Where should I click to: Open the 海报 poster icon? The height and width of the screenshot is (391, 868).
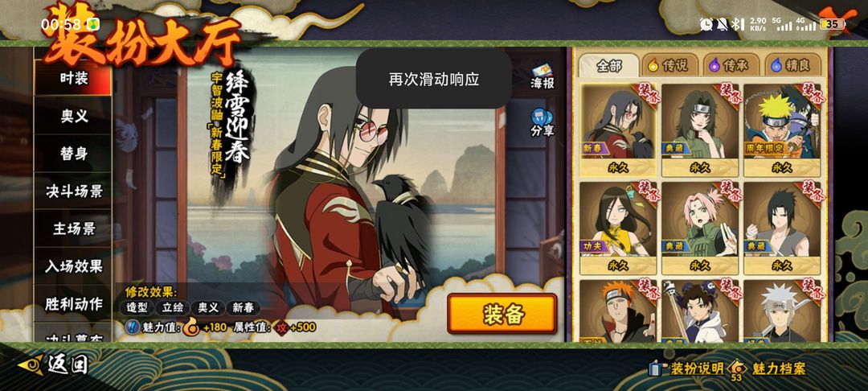(542, 76)
